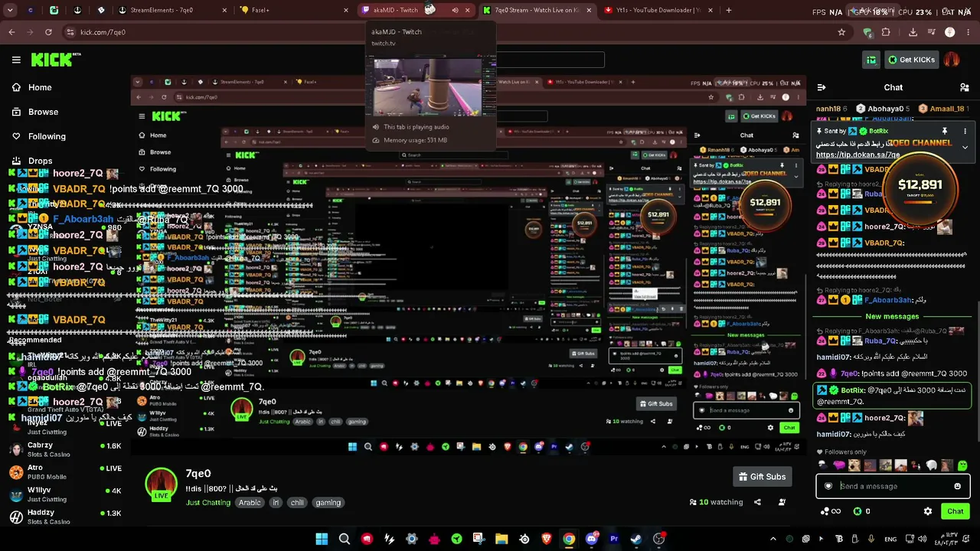The height and width of the screenshot is (551, 980).
Task: Select the gaming tag
Action: coord(328,503)
